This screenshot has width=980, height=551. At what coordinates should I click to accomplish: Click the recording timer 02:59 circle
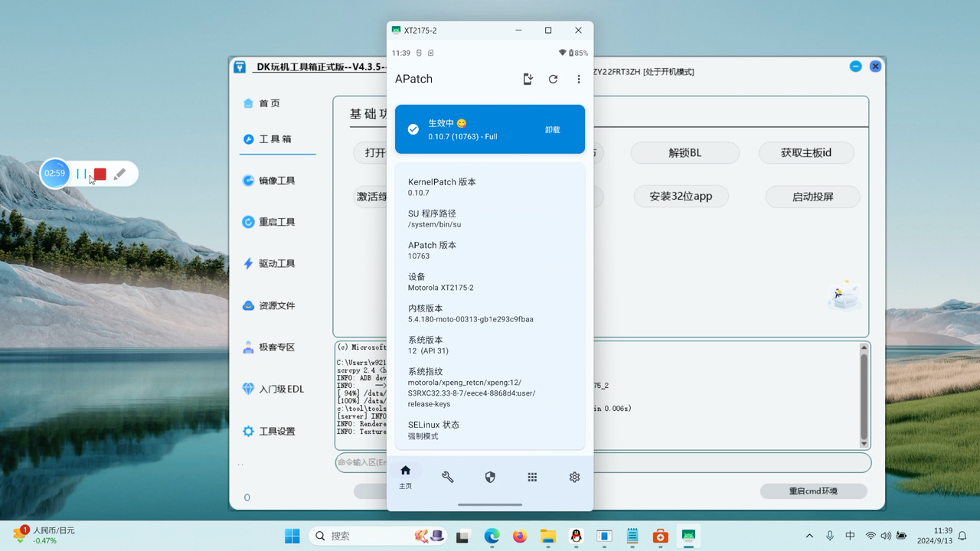pyautogui.click(x=55, y=174)
